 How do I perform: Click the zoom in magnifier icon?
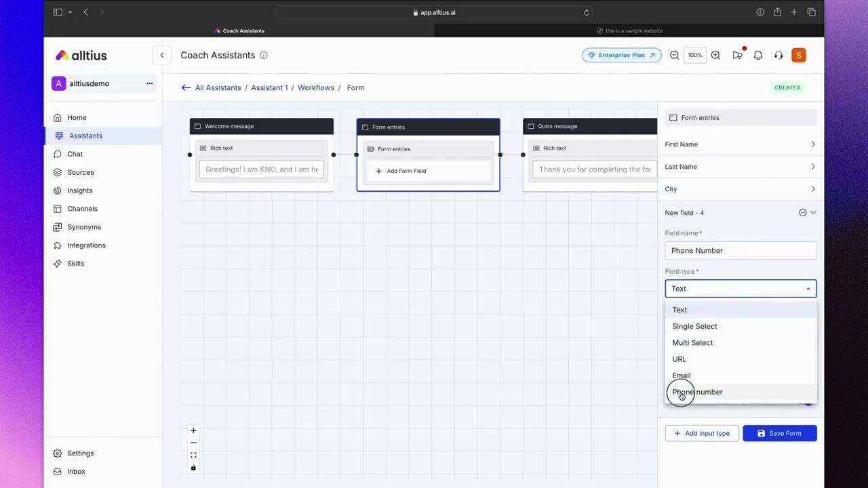[x=715, y=56]
